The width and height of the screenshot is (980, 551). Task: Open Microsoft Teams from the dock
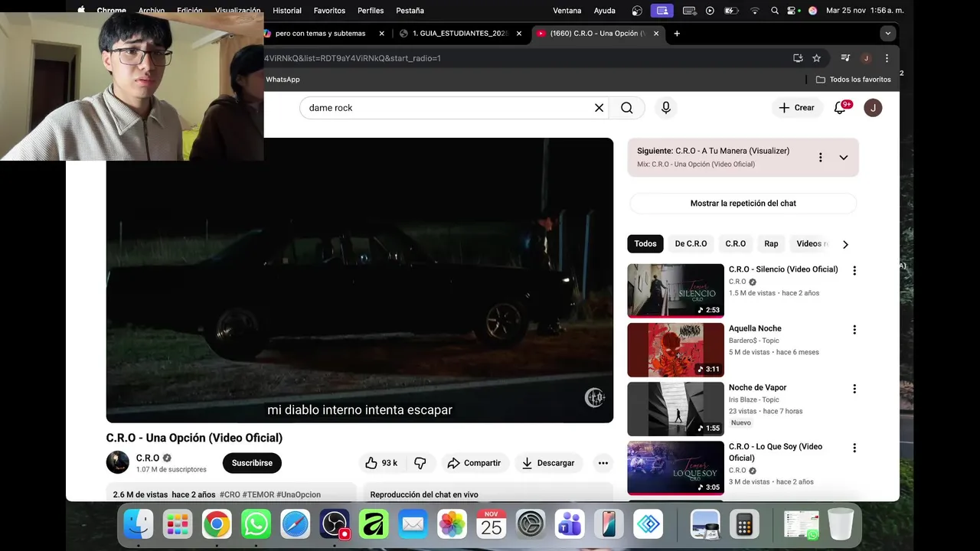point(569,524)
